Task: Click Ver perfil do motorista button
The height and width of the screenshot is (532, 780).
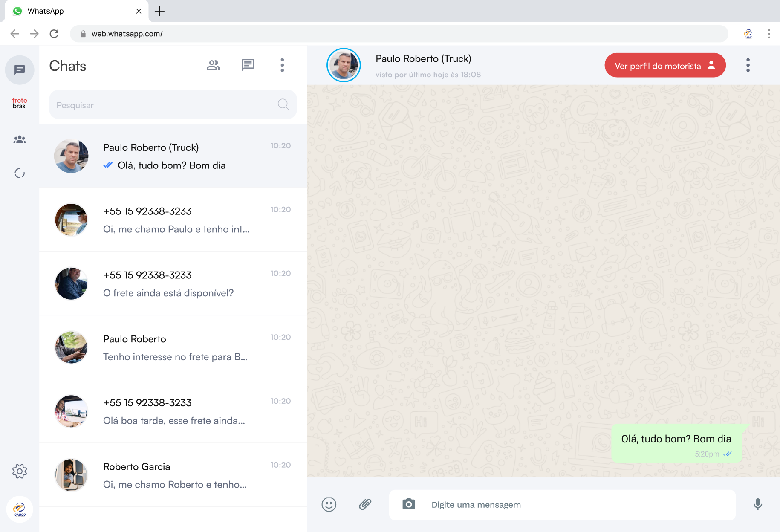Action: coord(664,66)
